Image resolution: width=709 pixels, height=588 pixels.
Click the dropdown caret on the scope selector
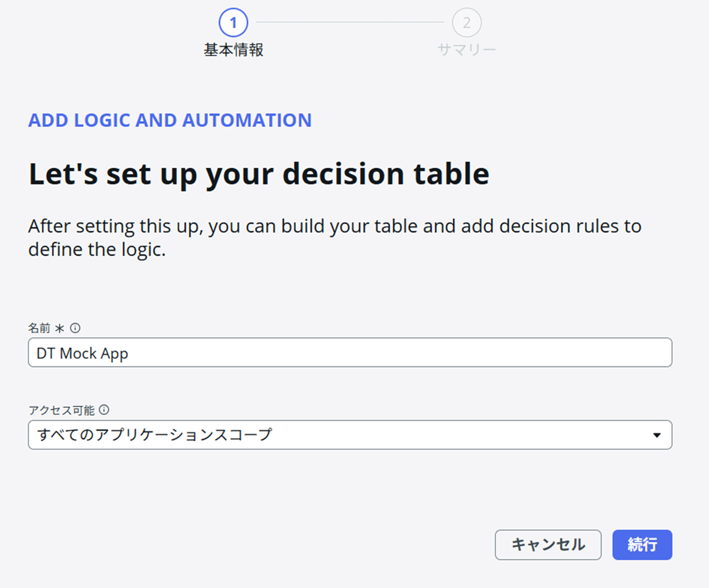pyautogui.click(x=658, y=435)
